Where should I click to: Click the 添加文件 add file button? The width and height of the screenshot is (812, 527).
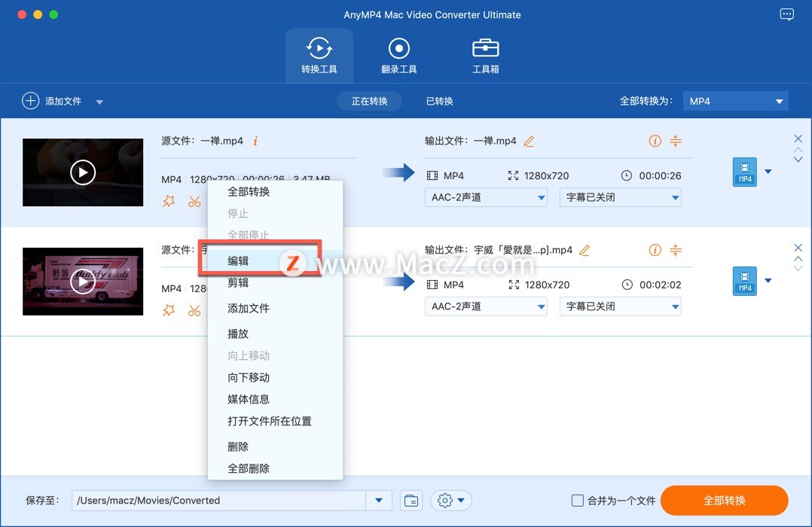52,101
